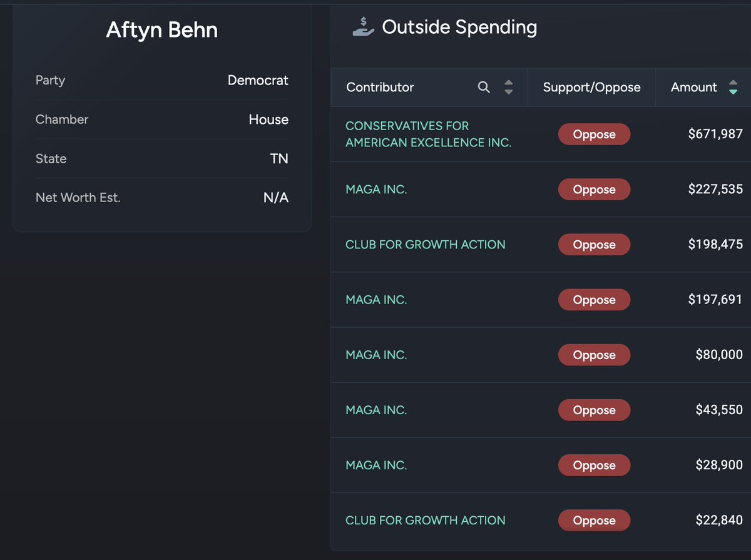Click the TN state value
751x560 pixels.
coord(279,158)
